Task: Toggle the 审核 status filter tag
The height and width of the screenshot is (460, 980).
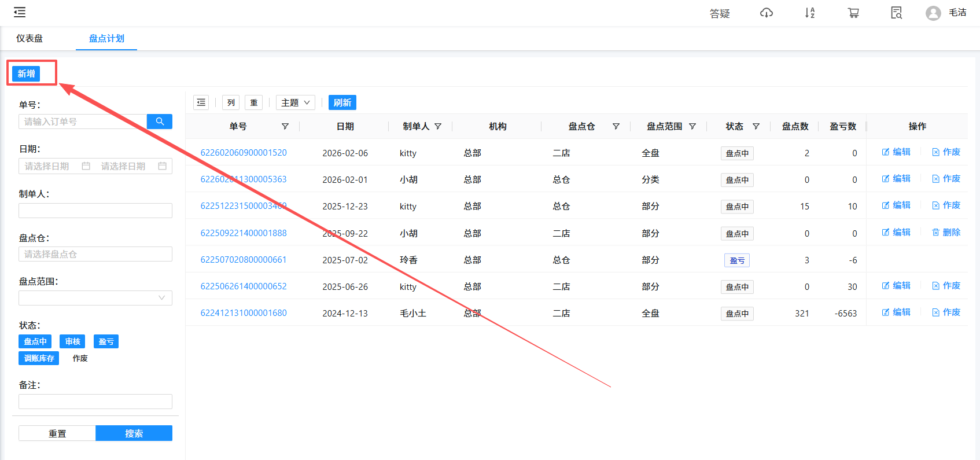Action: tap(72, 341)
